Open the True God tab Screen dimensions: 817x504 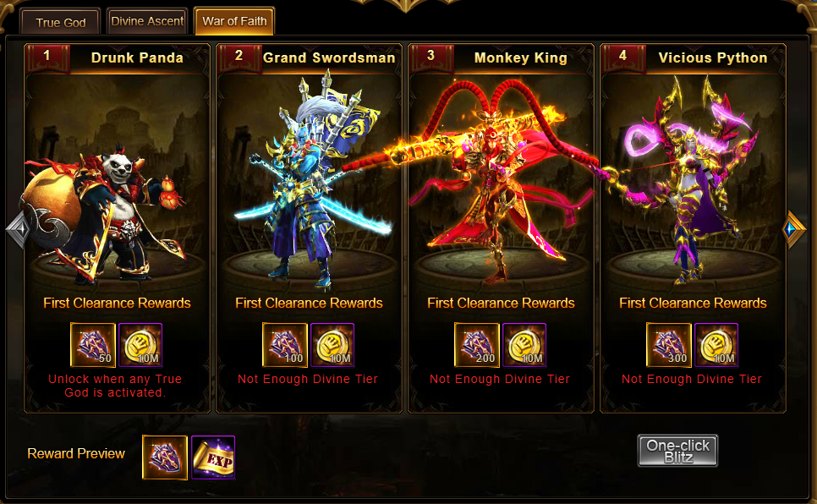tap(60, 22)
